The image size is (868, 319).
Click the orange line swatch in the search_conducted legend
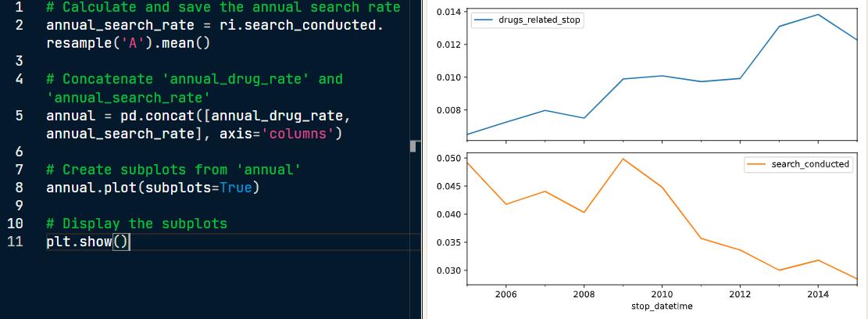point(756,164)
